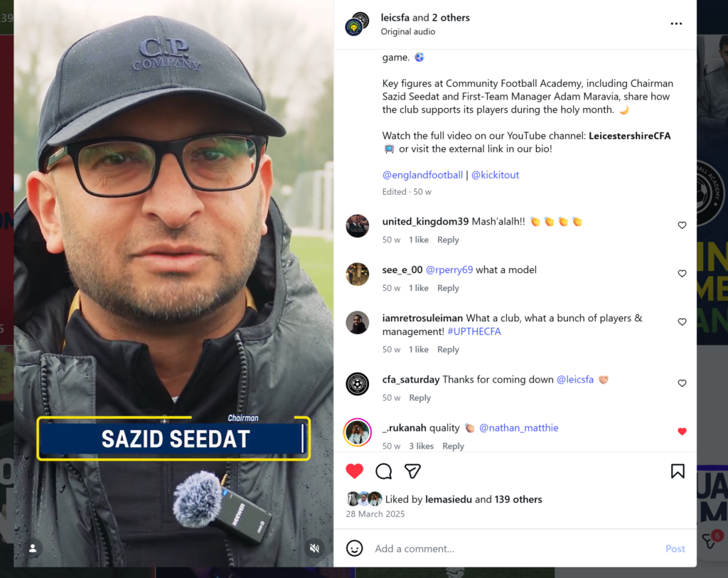This screenshot has width=728, height=578.
Task: Open leicsfa profile avatar in the header
Action: [357, 24]
